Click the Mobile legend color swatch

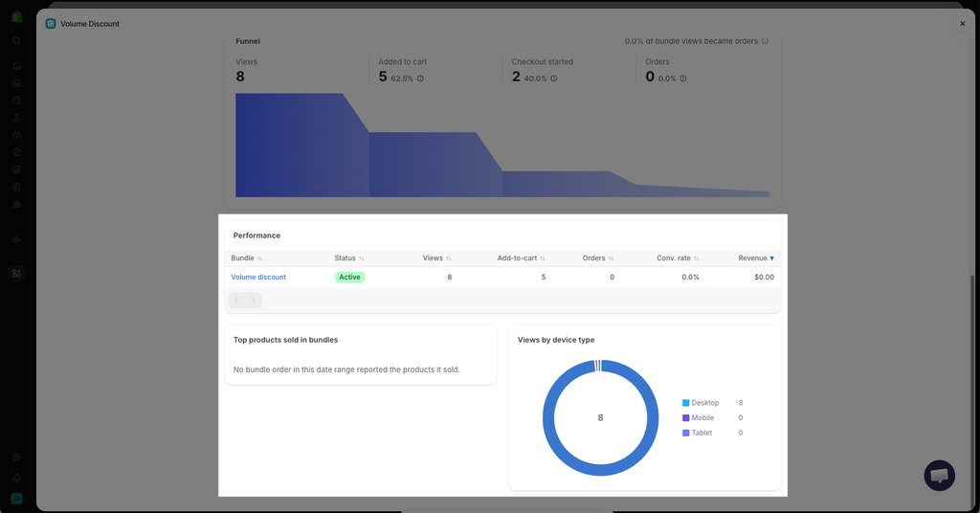(x=685, y=418)
